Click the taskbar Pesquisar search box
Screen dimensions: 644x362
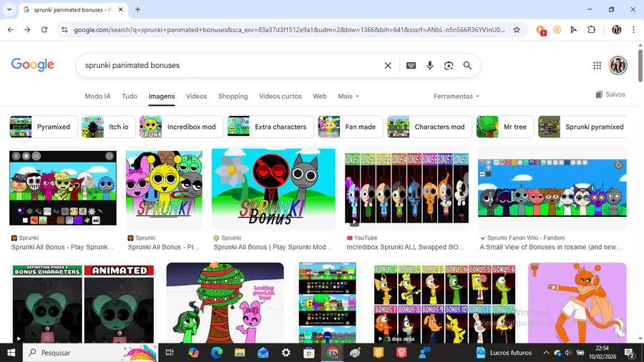point(90,353)
